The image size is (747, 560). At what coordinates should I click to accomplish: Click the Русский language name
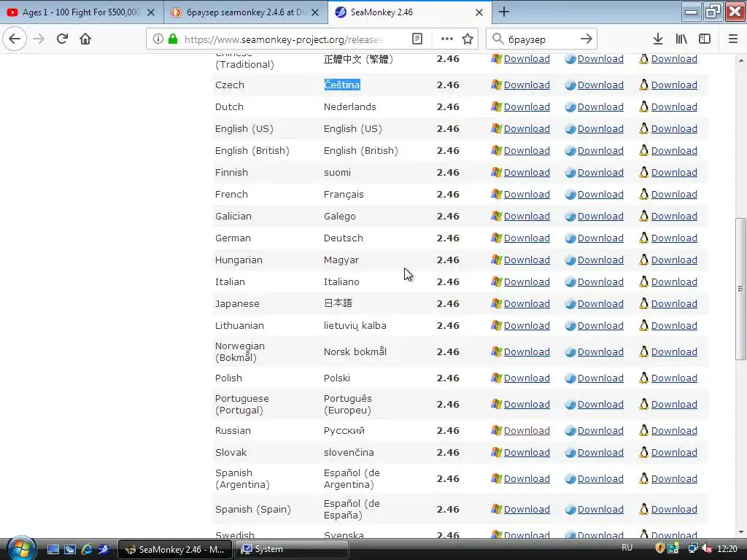(344, 430)
